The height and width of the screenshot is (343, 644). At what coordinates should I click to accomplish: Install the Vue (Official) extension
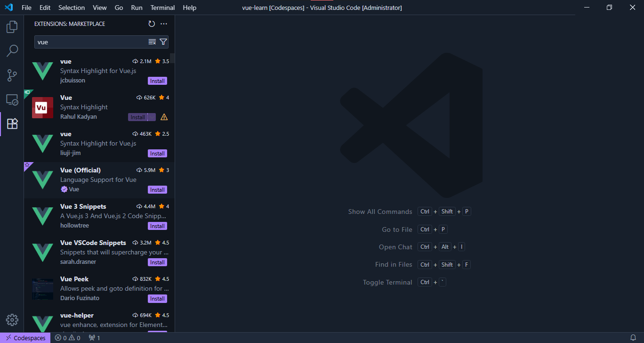coord(157,190)
